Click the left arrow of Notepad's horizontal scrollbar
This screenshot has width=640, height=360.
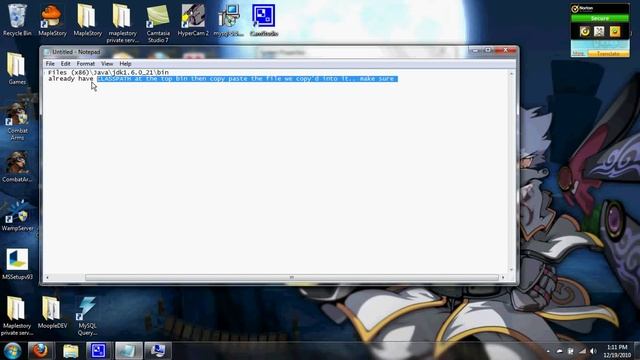coord(47,278)
